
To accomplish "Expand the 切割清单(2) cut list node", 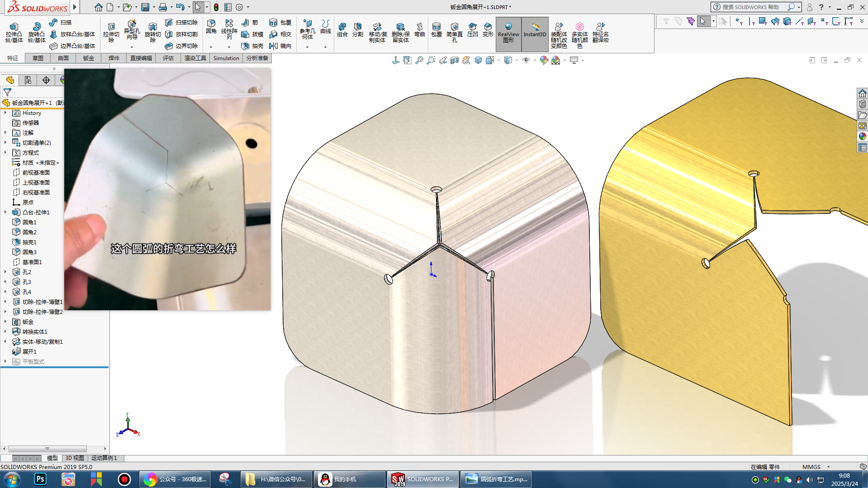I will 5,142.
